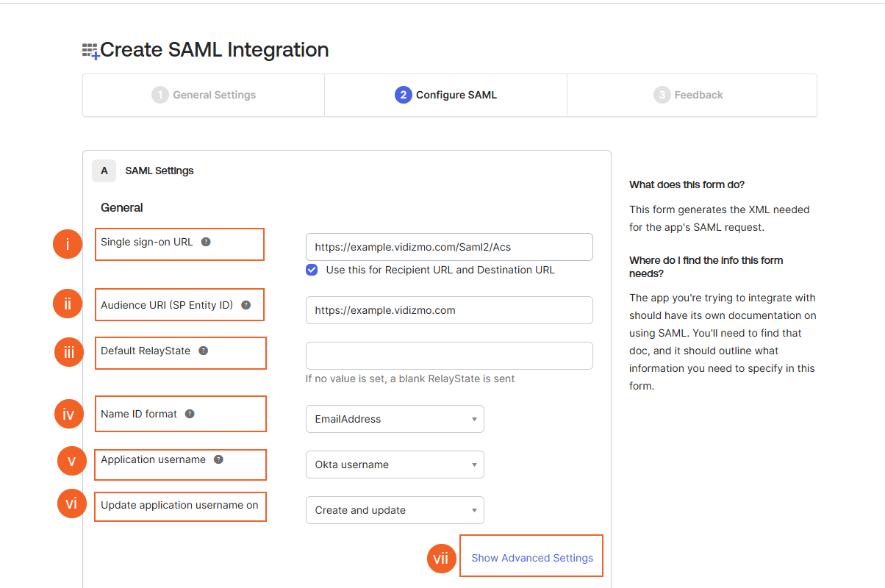
Task: Click help icon beside Audience URI label
Action: coord(246,305)
